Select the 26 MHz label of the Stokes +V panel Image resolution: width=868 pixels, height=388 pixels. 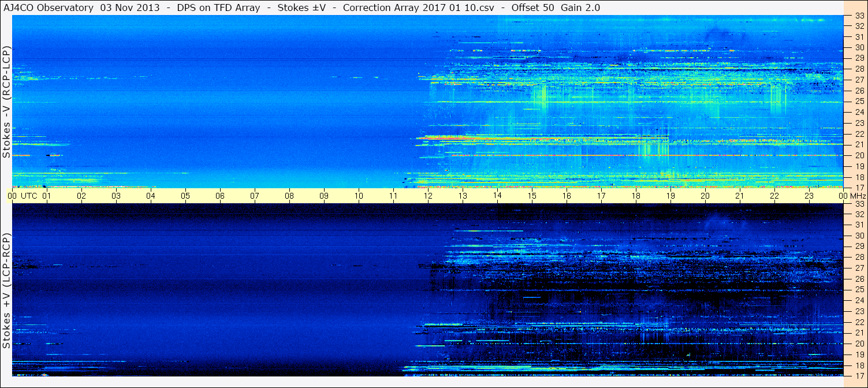[x=859, y=279]
